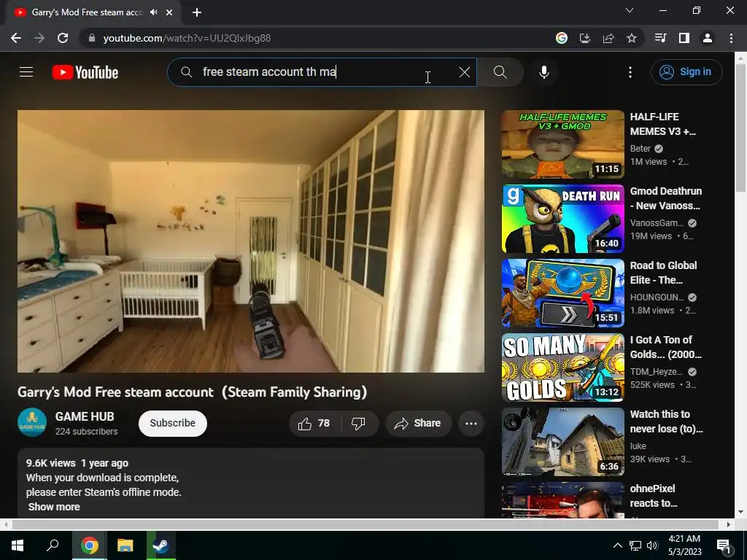
Task: Click the horizontal page scrollbar
Action: [365, 524]
